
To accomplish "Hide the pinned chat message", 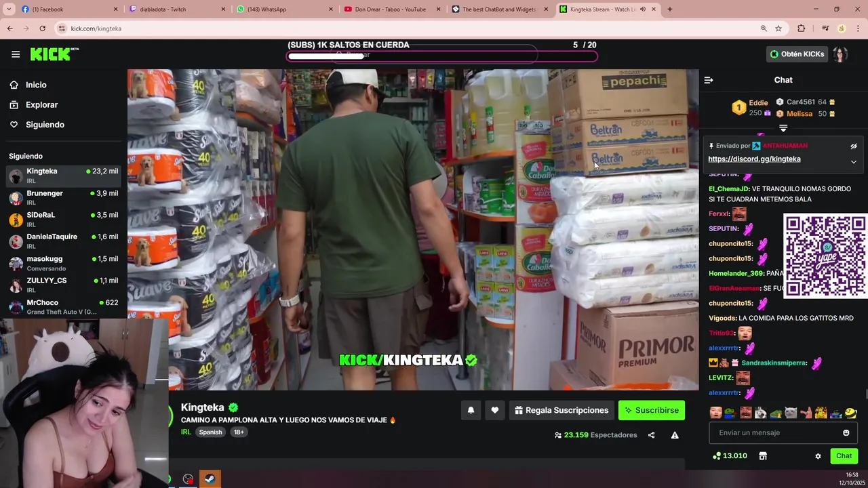I will coord(854,146).
